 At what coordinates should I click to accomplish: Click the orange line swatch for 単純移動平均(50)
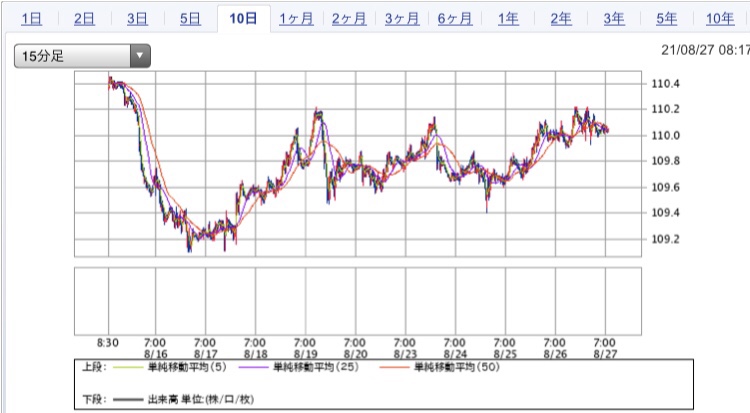(x=395, y=368)
